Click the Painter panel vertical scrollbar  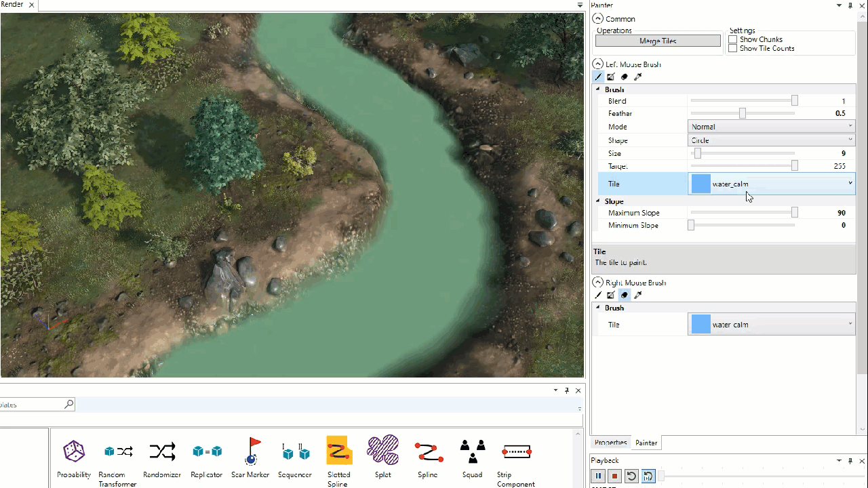tap(863, 197)
